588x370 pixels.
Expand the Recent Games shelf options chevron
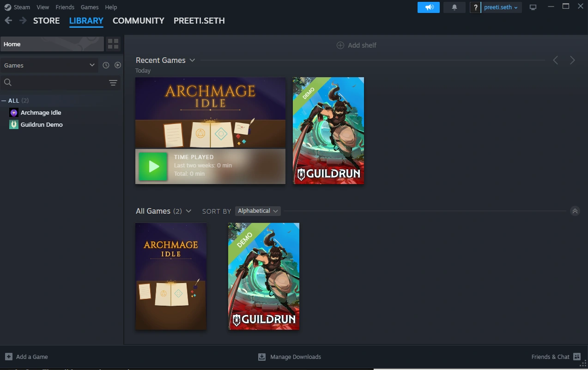192,60
